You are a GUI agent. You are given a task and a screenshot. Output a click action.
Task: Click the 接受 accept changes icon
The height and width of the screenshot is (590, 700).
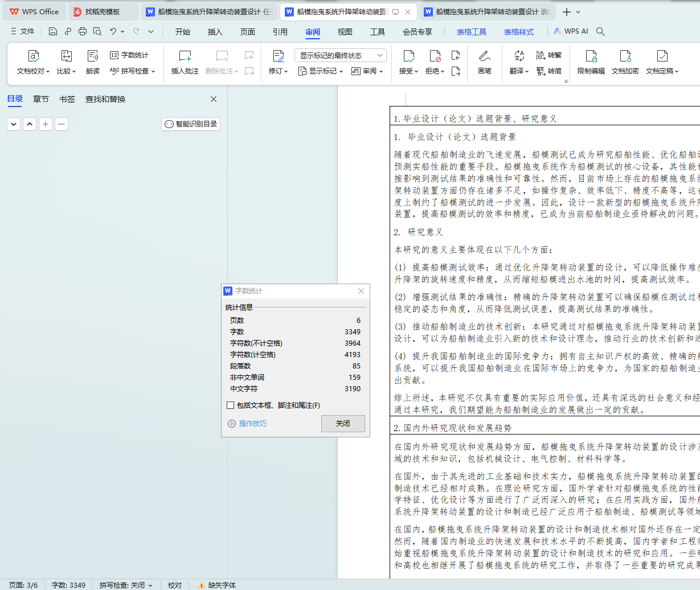[x=409, y=56]
